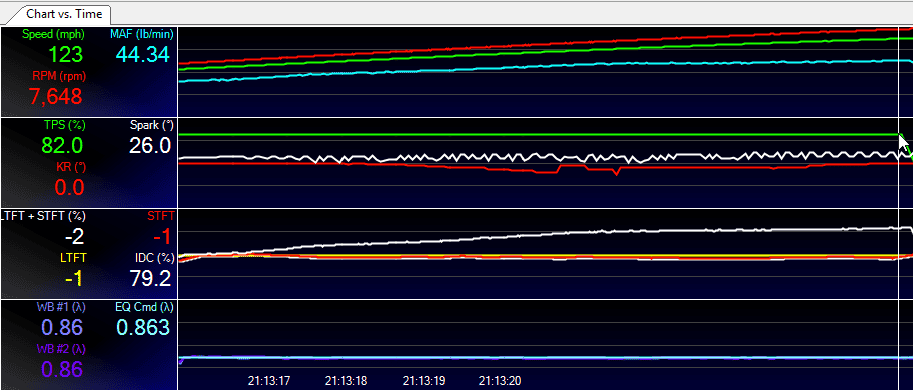
Task: Click the 21:13:20 time axis label
Action: coord(500,381)
